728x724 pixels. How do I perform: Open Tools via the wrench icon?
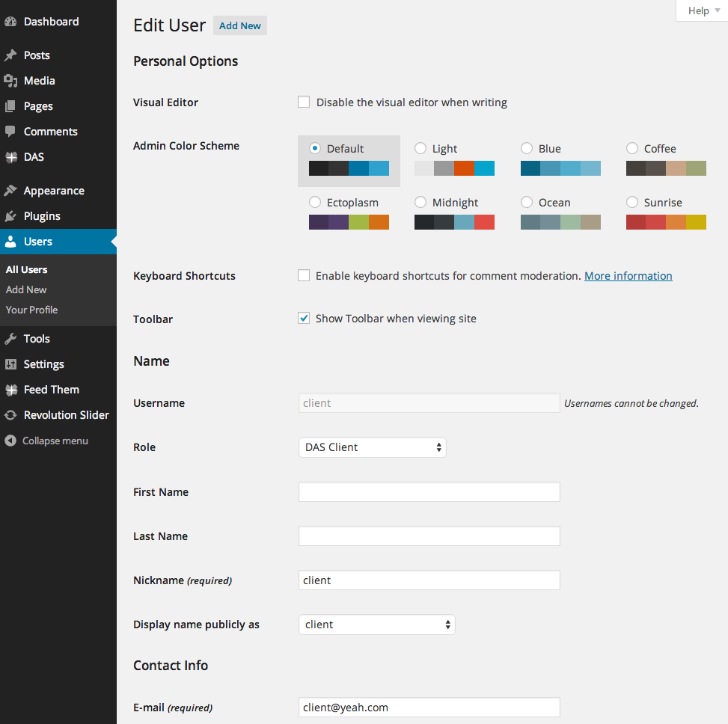tap(10, 339)
